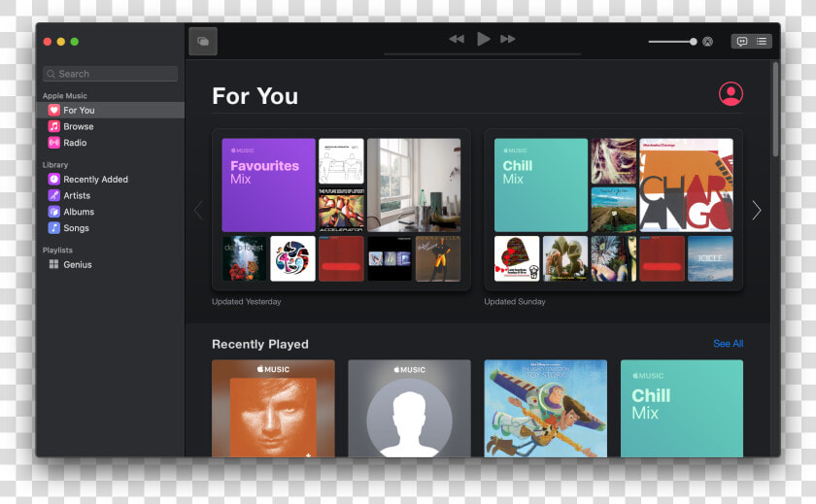Open the Toy Story album

pyautogui.click(x=545, y=408)
